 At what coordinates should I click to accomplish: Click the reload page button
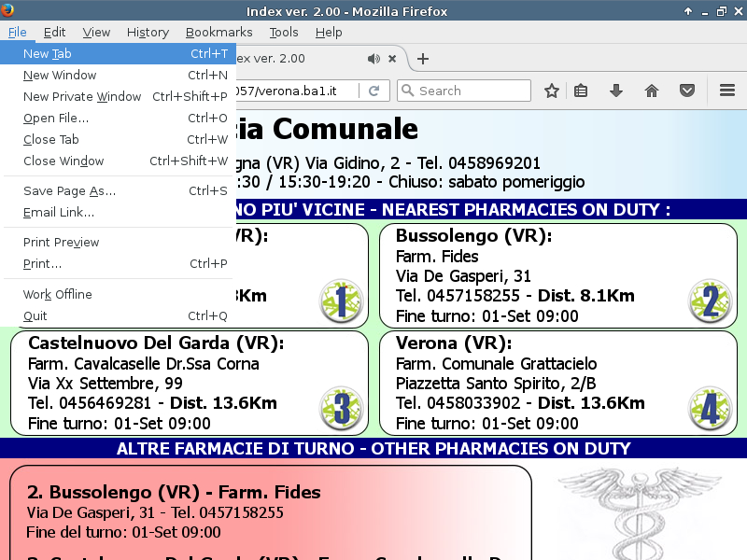373,91
